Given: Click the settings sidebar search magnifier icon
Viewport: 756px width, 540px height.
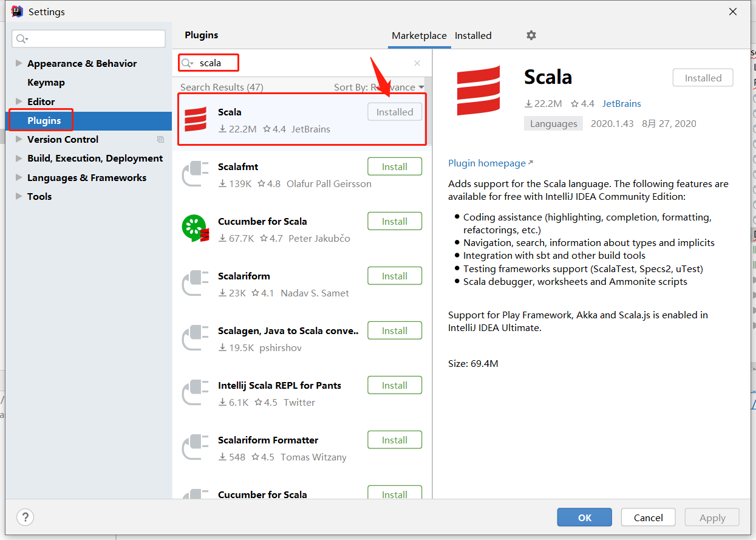Looking at the screenshot, I should tap(22, 39).
